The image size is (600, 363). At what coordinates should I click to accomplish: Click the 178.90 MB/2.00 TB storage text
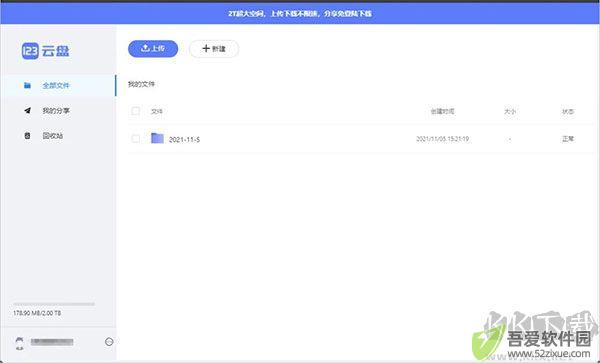(37, 313)
